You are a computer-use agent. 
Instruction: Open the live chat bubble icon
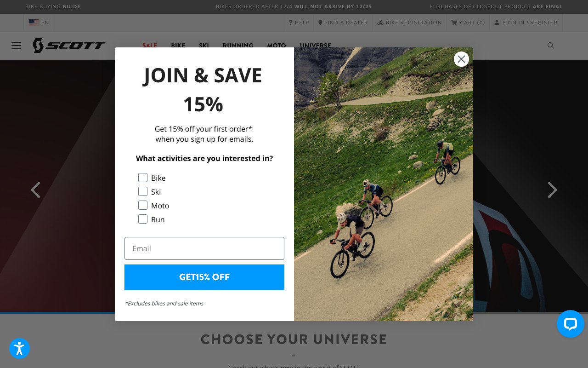pyautogui.click(x=570, y=324)
